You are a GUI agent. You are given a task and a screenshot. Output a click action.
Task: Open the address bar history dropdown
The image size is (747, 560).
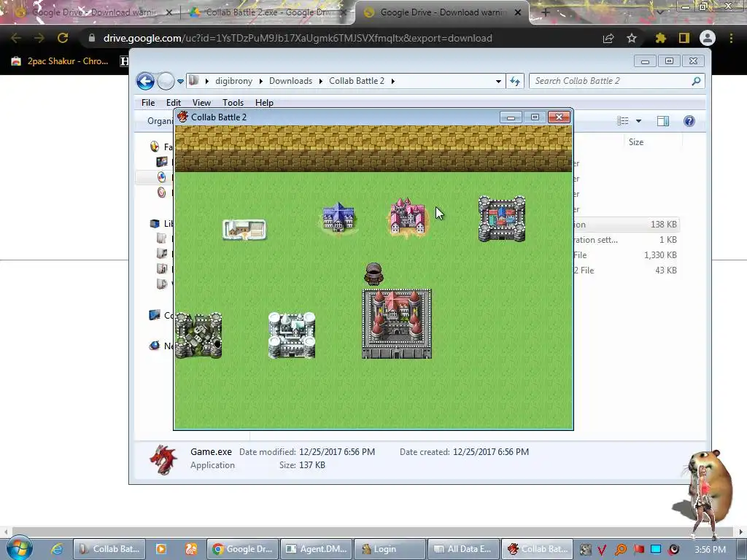(498, 82)
